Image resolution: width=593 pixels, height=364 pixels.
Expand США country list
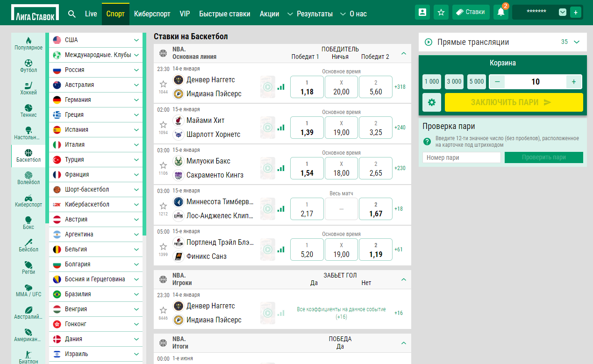pyautogui.click(x=136, y=40)
